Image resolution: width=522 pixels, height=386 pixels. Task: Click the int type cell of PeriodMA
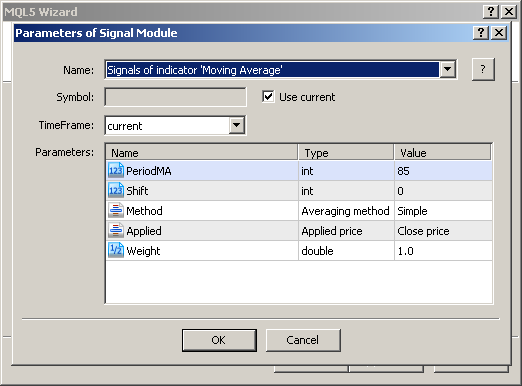pyautogui.click(x=346, y=171)
